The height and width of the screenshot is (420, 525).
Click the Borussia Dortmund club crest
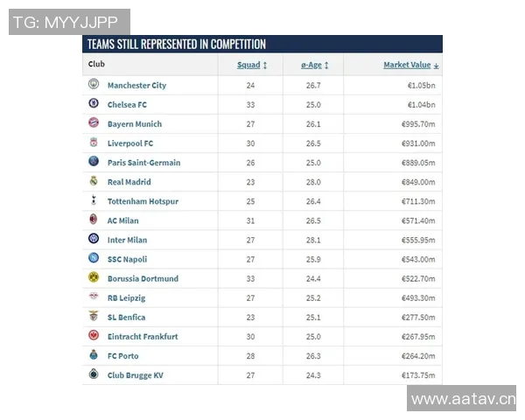(94, 278)
